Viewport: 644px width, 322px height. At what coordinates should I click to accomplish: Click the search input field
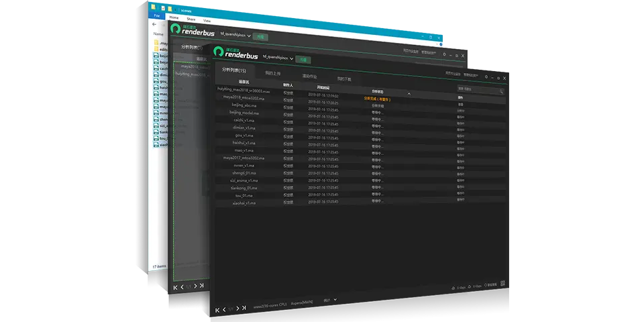tap(477, 89)
